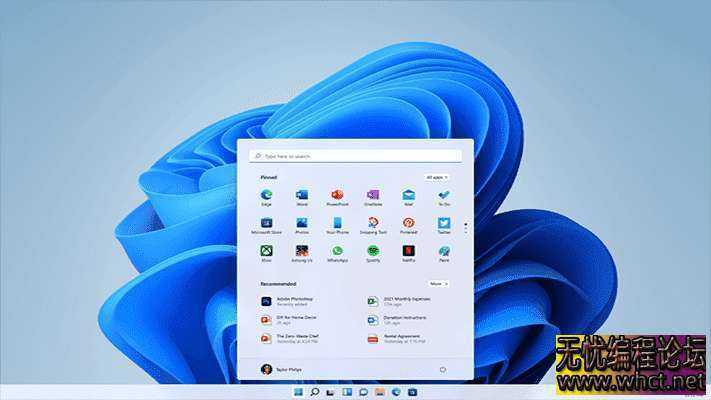Click the Start button on the taskbar

297,392
